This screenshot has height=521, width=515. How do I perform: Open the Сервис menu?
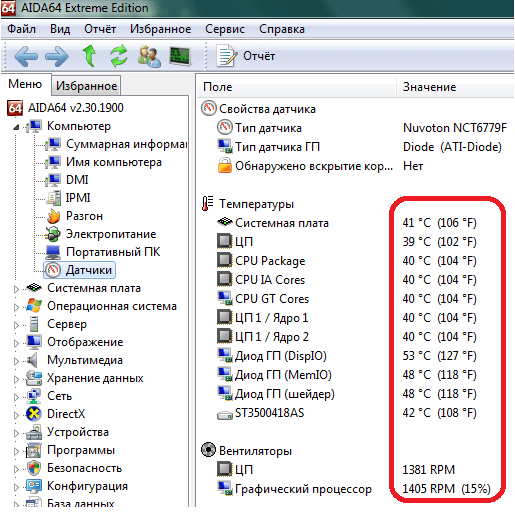pos(225,29)
